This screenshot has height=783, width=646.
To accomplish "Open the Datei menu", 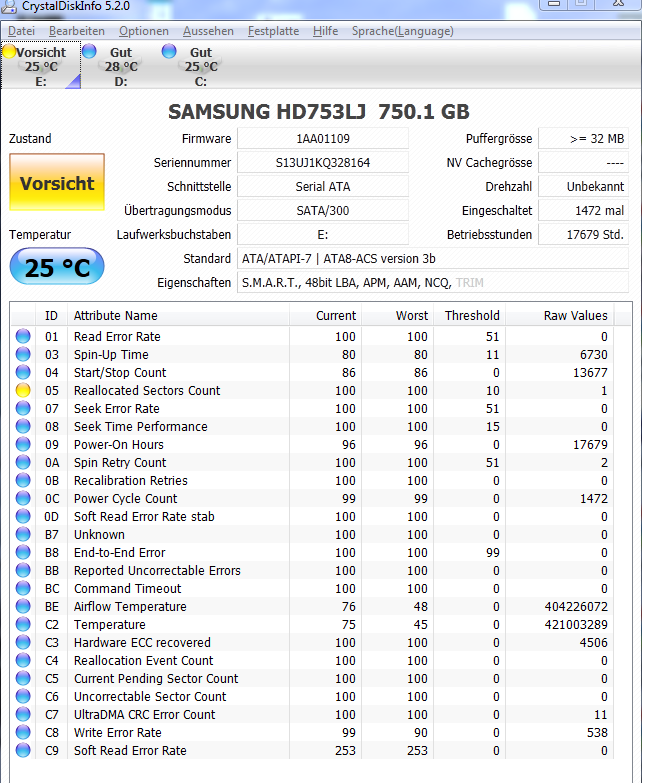I will 21,31.
